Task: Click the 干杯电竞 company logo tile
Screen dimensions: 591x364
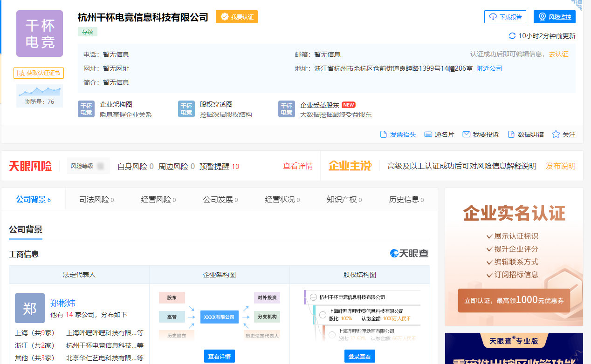Action: 40,34
